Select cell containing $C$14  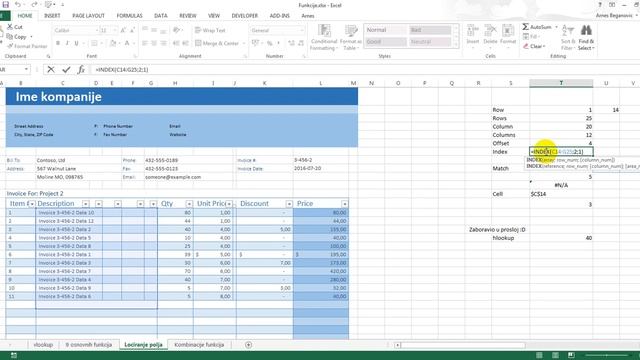[x=561, y=194]
